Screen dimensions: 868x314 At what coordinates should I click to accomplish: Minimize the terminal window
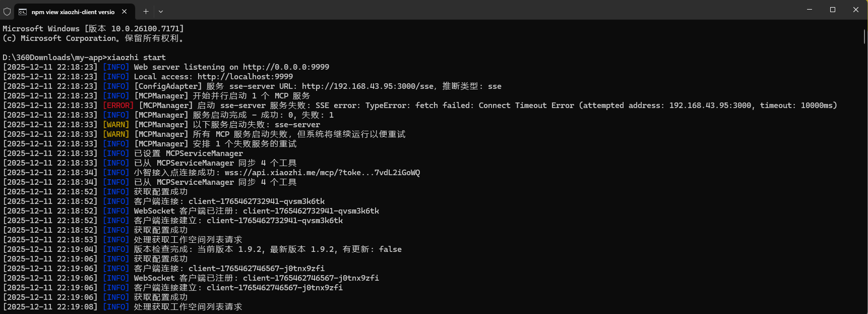pos(810,10)
